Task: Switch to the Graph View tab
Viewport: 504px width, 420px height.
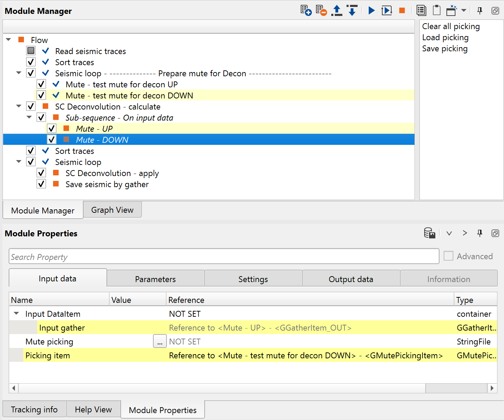Action: (112, 210)
